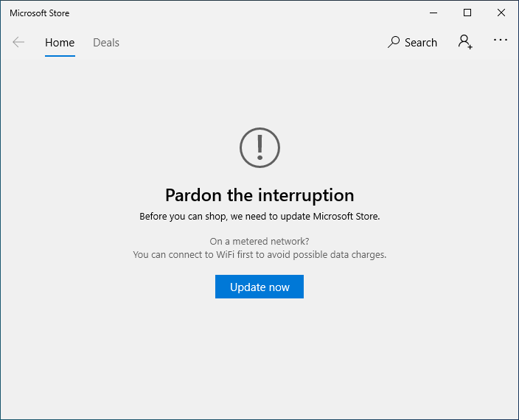
Task: Open Search in Microsoft Store
Action: [x=412, y=42]
